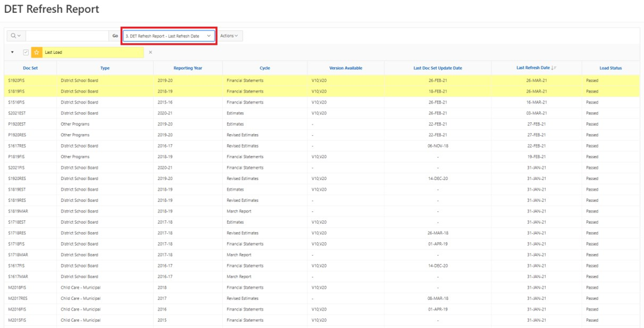Click the Cycle column header
Viewport: 644px width, 328px height.
point(265,68)
